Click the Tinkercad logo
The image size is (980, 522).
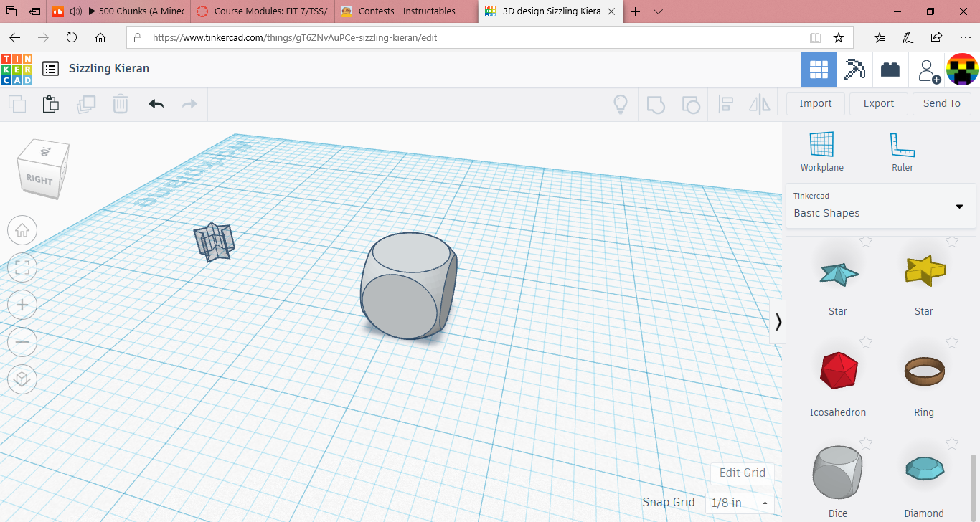[17, 70]
